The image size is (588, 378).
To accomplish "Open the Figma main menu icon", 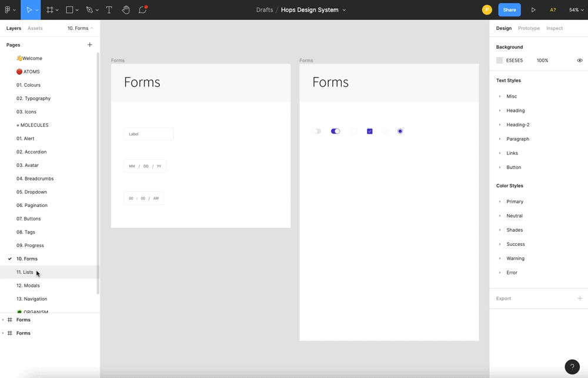I will pos(8,10).
